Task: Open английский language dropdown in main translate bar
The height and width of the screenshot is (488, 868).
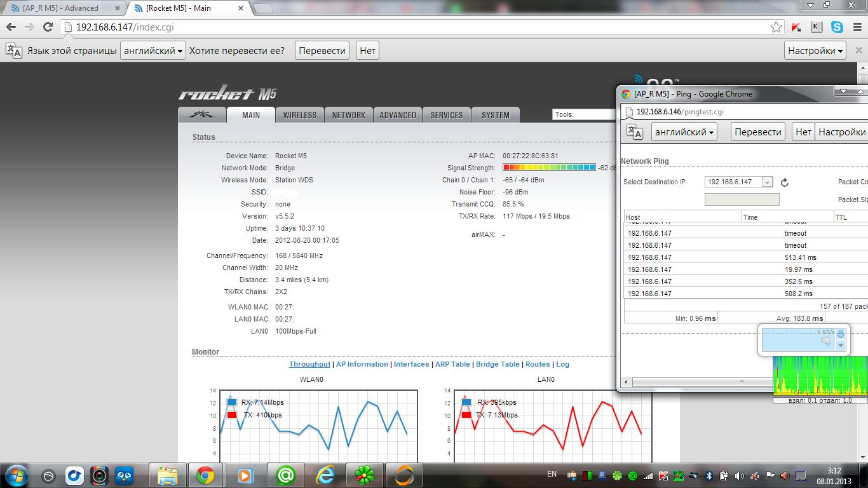Action: point(153,51)
